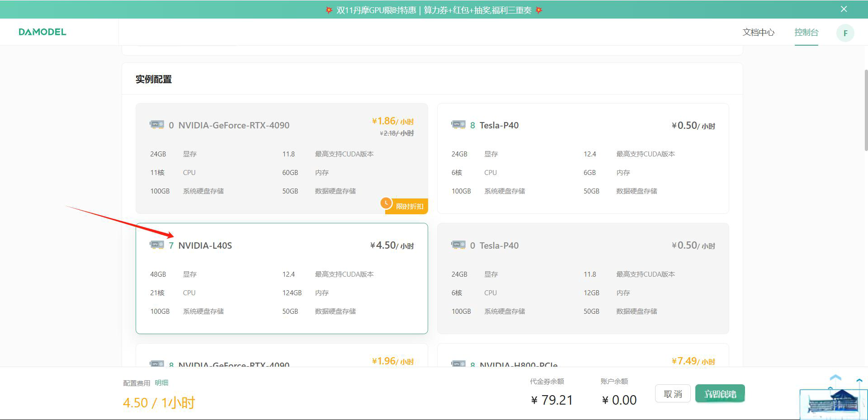Click the DAMODEL logo
Screen dimensions: 868x420
[42, 32]
